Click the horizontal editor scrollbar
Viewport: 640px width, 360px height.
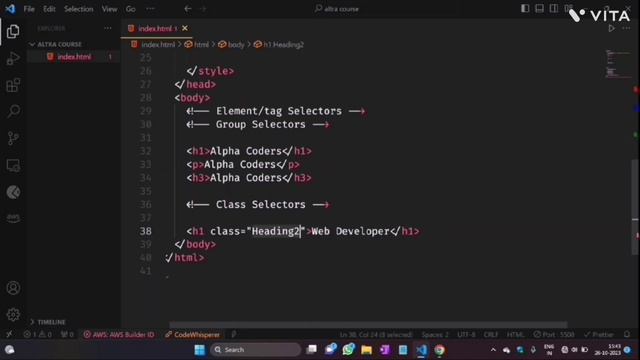click(368, 325)
